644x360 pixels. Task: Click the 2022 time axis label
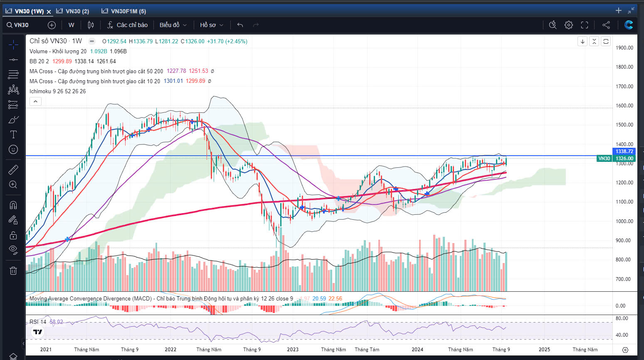(170, 350)
